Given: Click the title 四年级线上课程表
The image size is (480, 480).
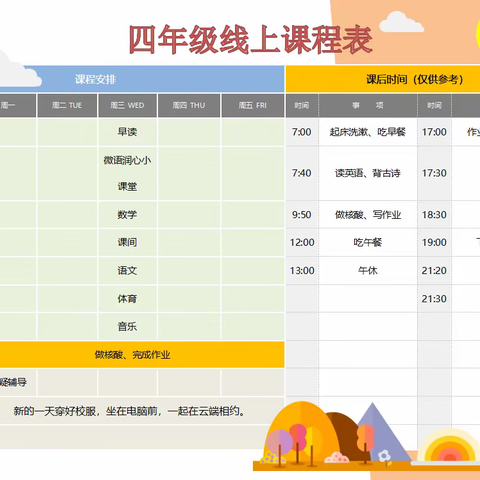Looking at the screenshot, I should pyautogui.click(x=251, y=40).
